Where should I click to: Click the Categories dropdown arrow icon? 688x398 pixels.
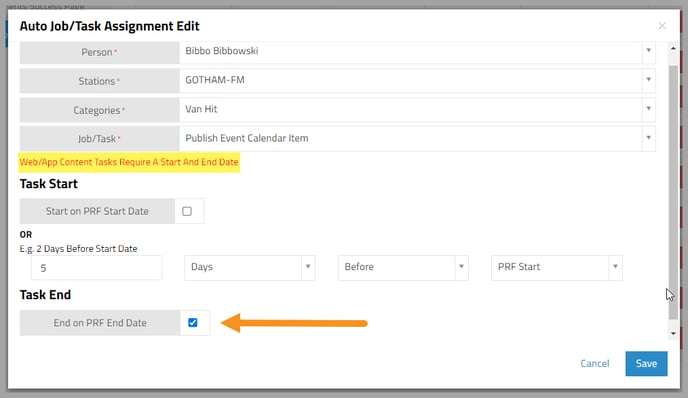point(649,108)
